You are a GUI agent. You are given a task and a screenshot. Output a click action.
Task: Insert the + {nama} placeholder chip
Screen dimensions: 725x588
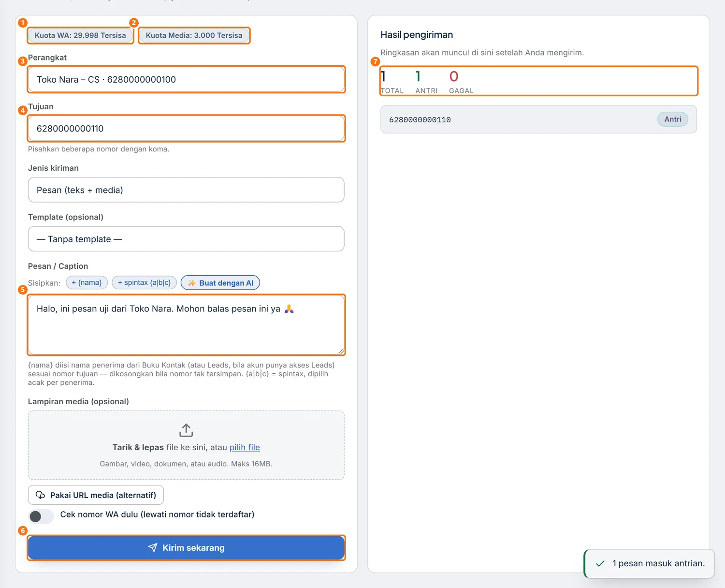pos(87,282)
